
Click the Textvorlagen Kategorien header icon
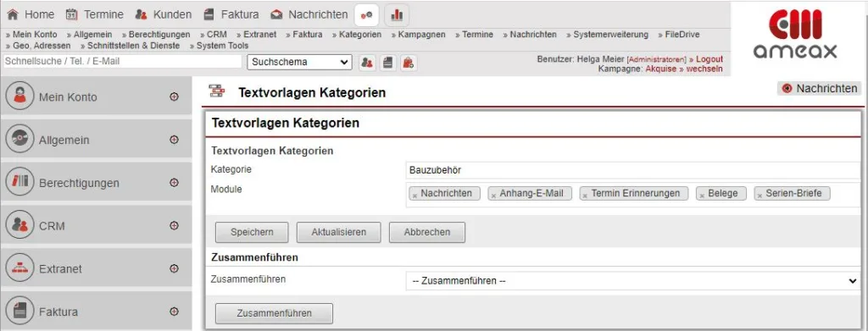pos(216,91)
